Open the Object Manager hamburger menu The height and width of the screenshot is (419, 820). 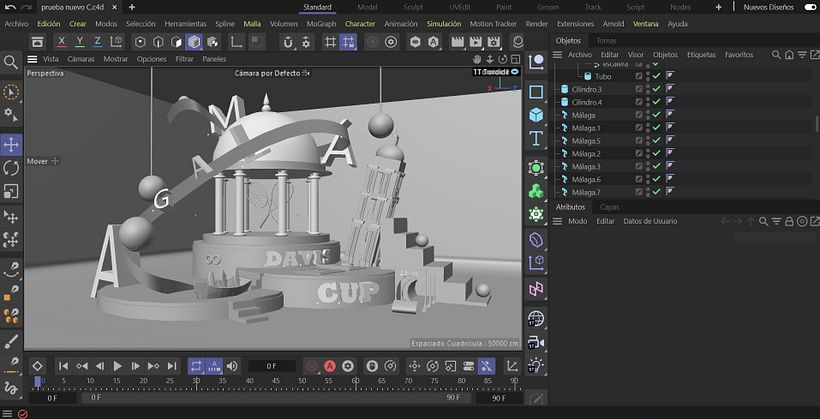point(557,55)
